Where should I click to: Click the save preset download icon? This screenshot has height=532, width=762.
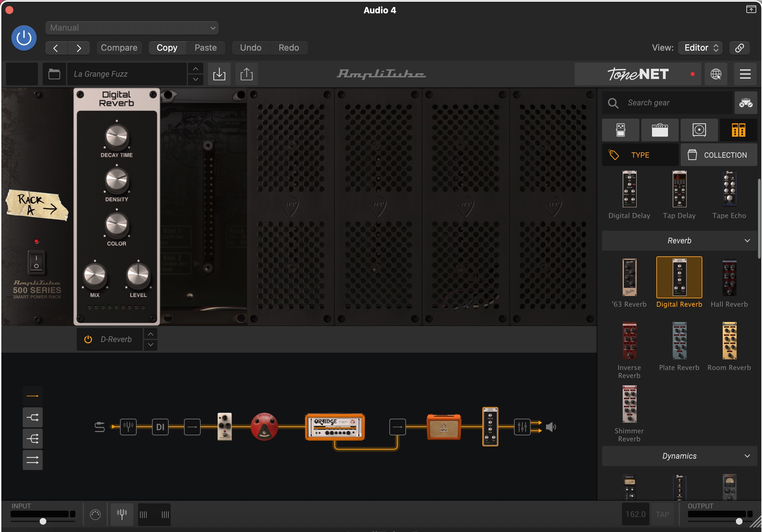click(219, 74)
